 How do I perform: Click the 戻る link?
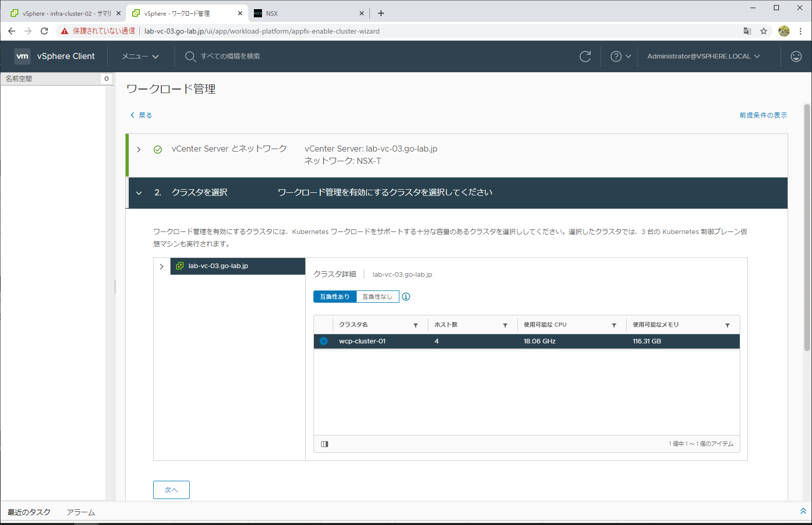tap(141, 115)
